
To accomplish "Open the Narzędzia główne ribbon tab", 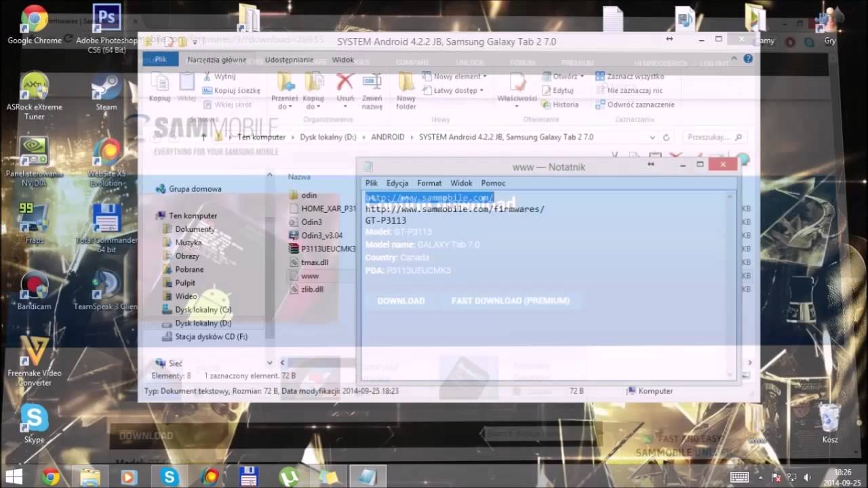I will (x=216, y=60).
